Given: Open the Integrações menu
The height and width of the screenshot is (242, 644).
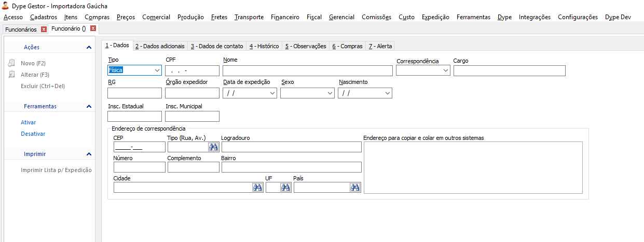Looking at the screenshot, I should tap(535, 17).
